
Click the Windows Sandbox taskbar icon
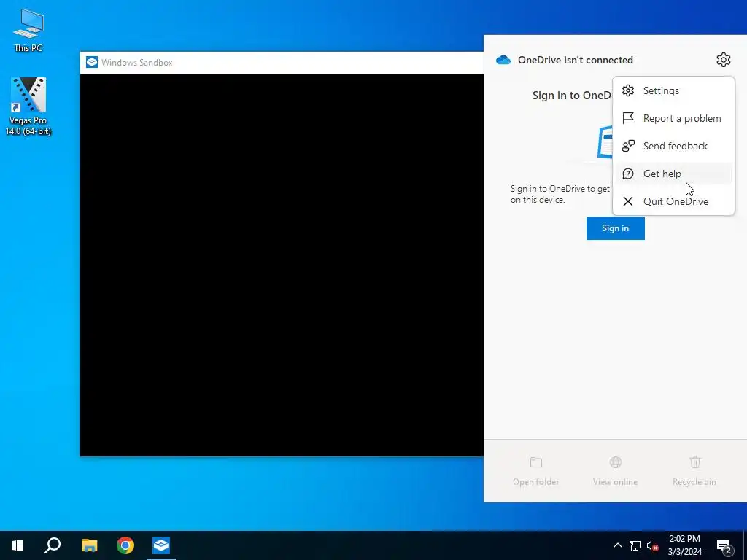(161, 545)
